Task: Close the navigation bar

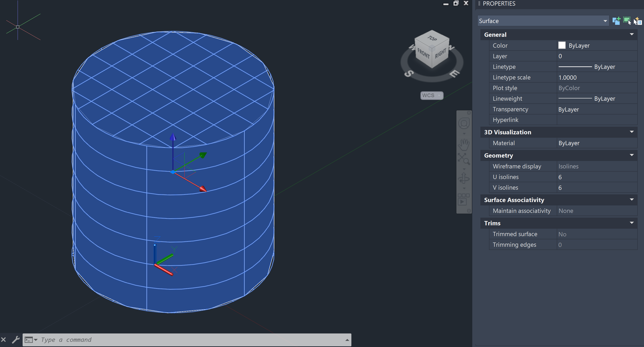Action: click(x=469, y=113)
